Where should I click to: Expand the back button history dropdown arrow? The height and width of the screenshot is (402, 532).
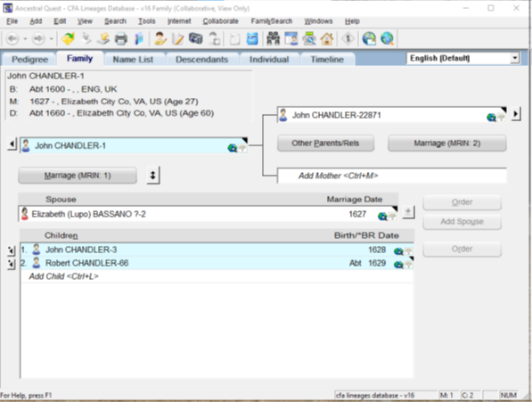[x=25, y=38]
